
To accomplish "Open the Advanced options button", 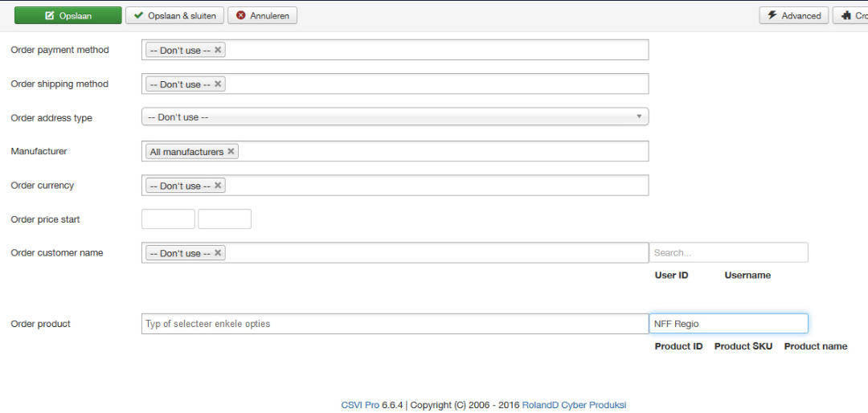I will 794,15.
